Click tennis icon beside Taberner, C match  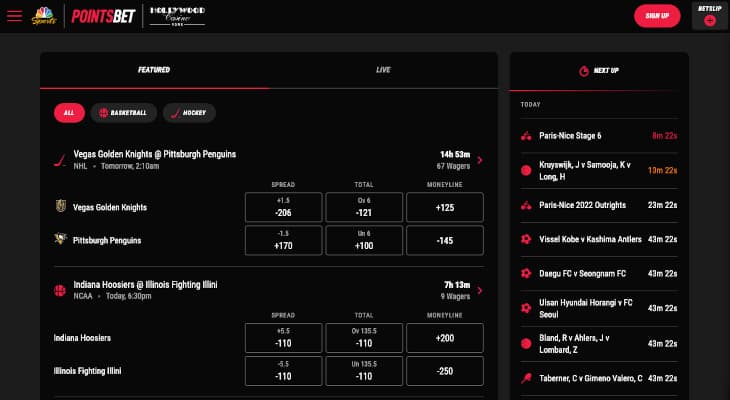click(526, 378)
